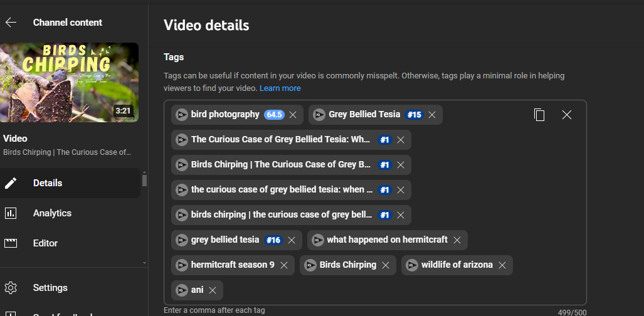Click the Birds Chirping video thumbnail
The height and width of the screenshot is (316, 644).
pyautogui.click(x=69, y=82)
